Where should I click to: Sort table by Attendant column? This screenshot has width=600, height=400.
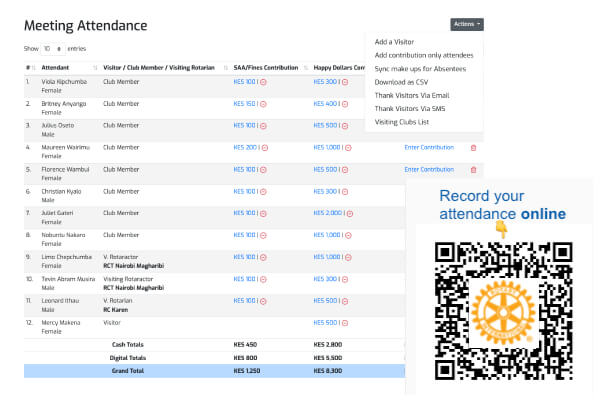pos(60,67)
